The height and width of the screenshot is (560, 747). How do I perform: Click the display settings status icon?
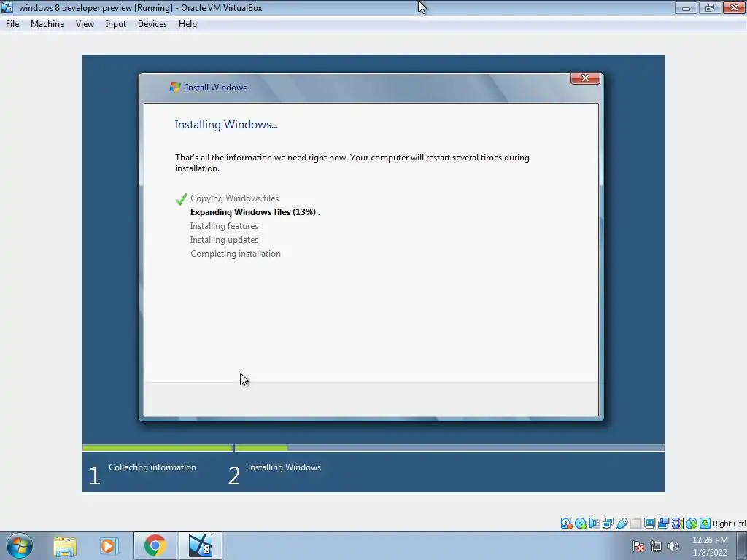click(x=649, y=524)
